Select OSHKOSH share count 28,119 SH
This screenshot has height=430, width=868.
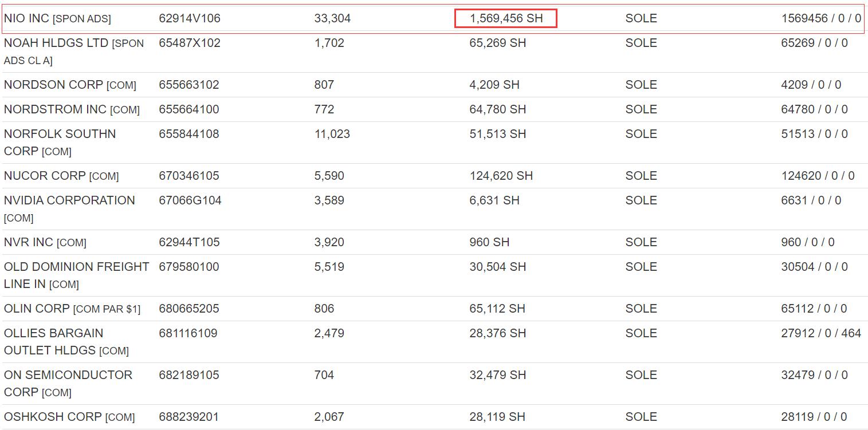click(x=497, y=417)
